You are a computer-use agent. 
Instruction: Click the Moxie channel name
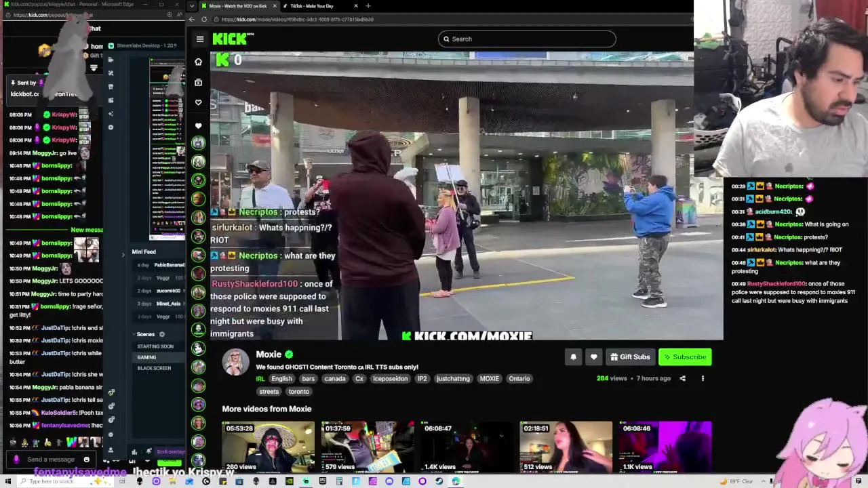[269, 354]
